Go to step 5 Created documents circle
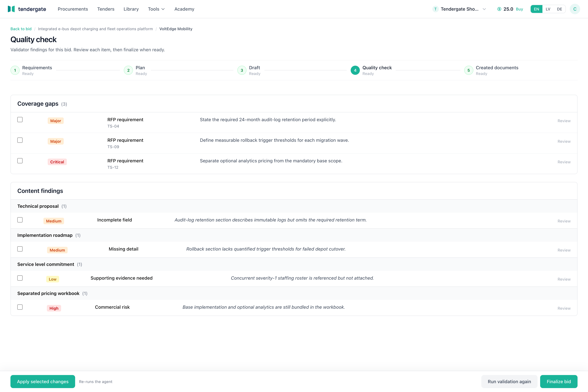Viewport: 588px width, 392px height. click(468, 70)
